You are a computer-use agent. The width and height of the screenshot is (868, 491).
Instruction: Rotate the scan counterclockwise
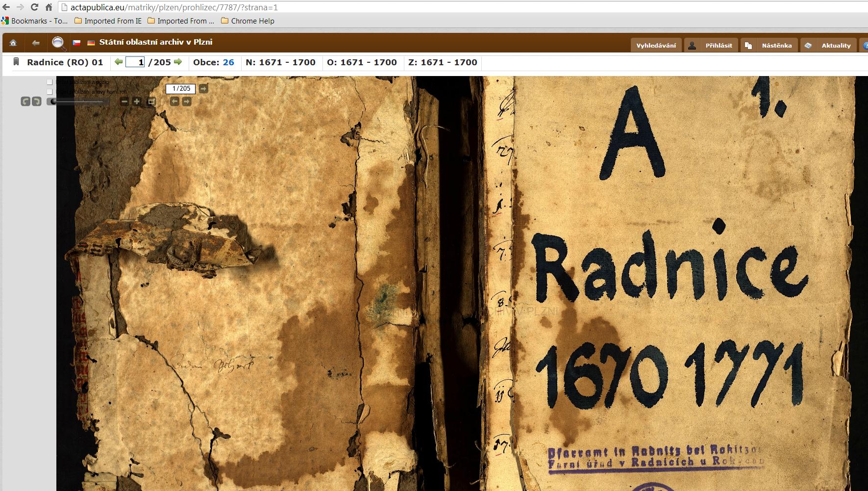(x=25, y=102)
